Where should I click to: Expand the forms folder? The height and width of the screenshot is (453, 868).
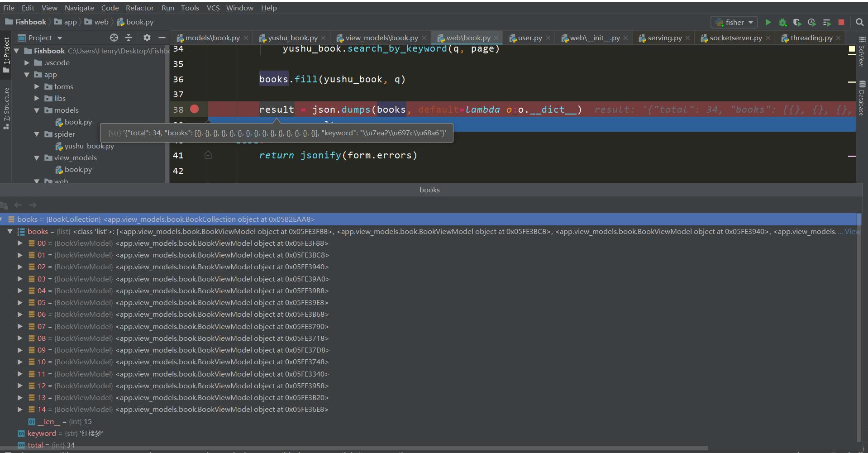point(37,86)
